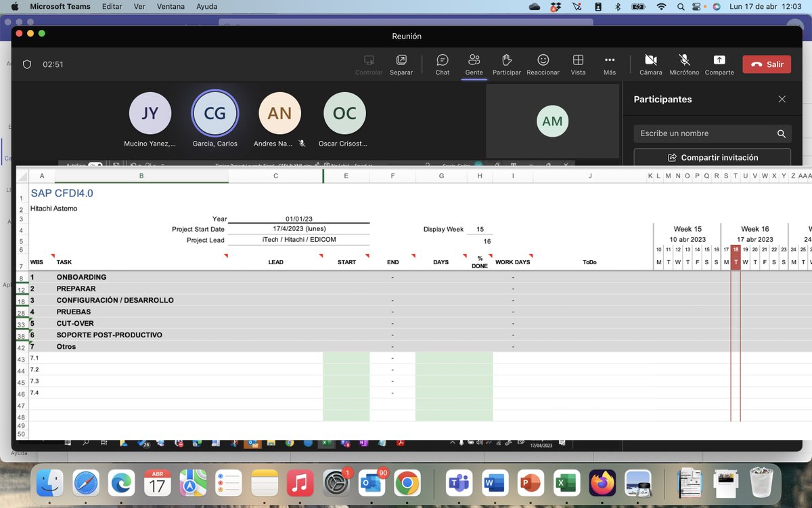Viewport: 812px width, 508px height.
Task: Click the Week 16 header in Gantt
Action: tap(755, 229)
